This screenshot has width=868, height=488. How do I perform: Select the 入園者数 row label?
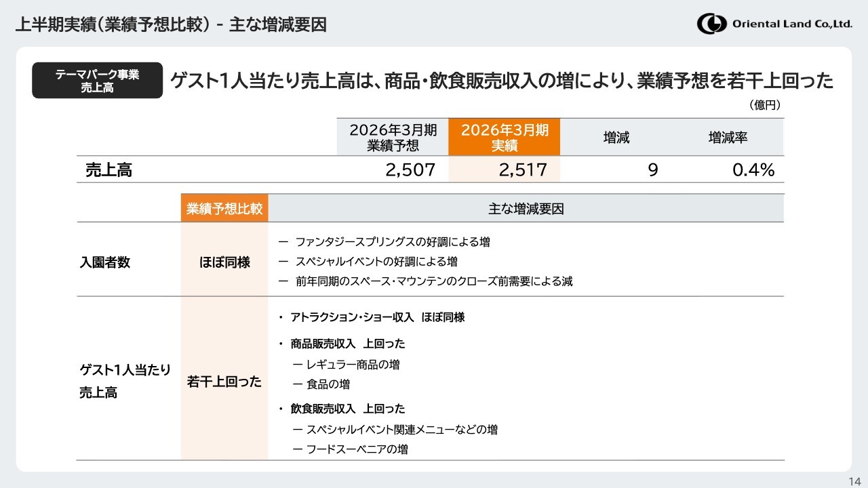(105, 262)
